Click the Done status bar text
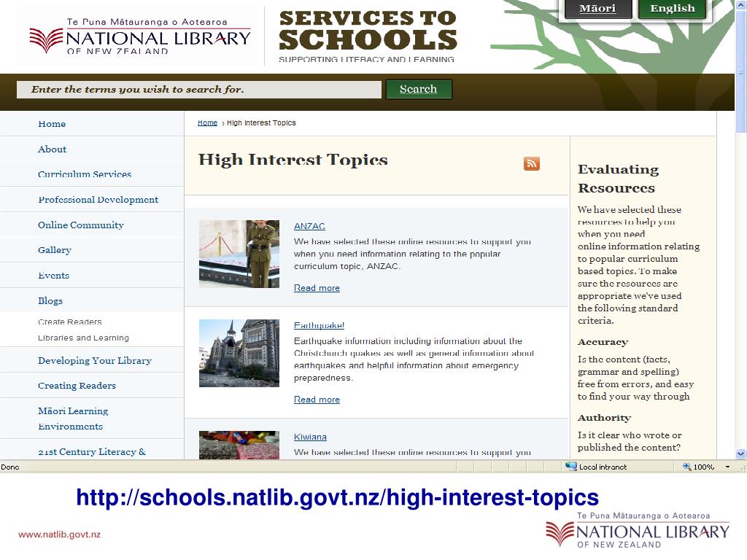 click(x=10, y=467)
